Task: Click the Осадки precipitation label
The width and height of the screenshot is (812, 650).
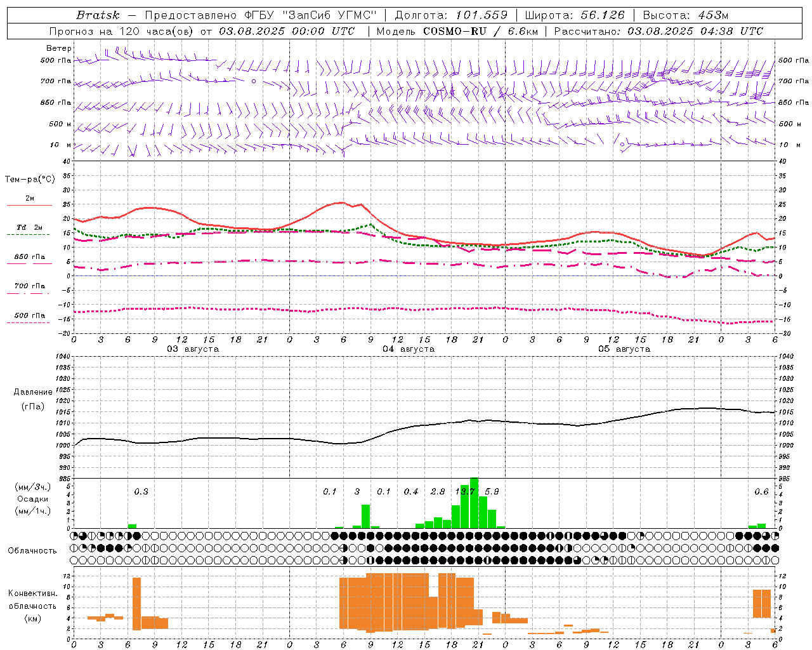Action: click(32, 499)
